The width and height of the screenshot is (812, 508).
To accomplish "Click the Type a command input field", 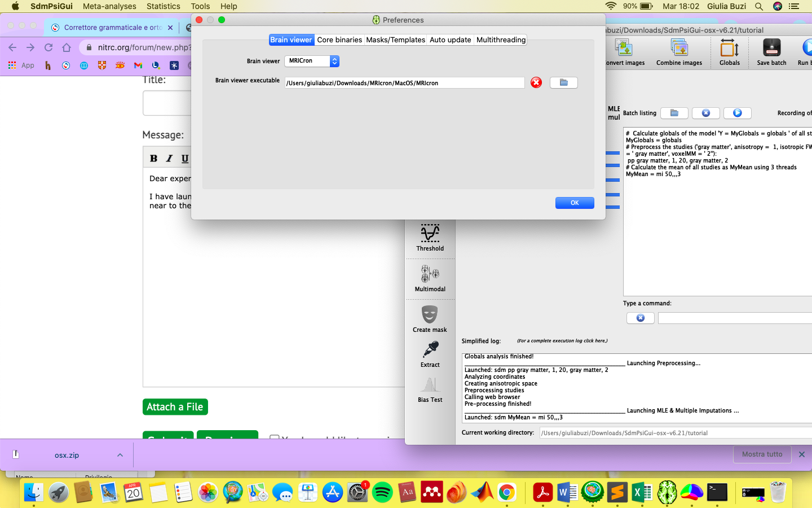I will (x=734, y=318).
